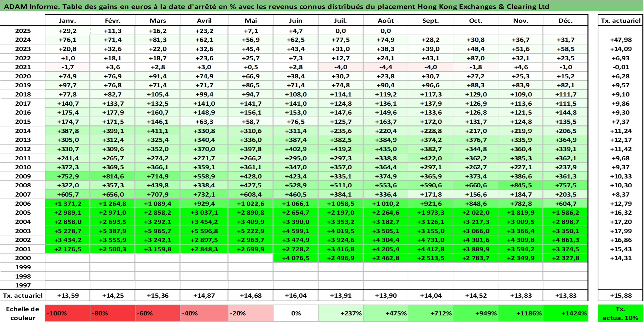Select overall actuarial rate +15,88
Image resolution: width=644 pixels, height=322 pixels.
click(620, 296)
